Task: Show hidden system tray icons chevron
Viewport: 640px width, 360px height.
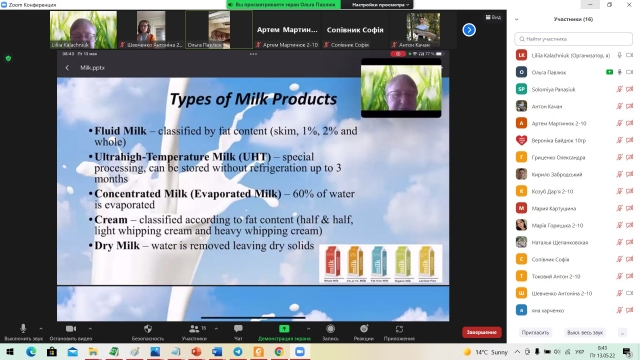Action: pos(517,351)
